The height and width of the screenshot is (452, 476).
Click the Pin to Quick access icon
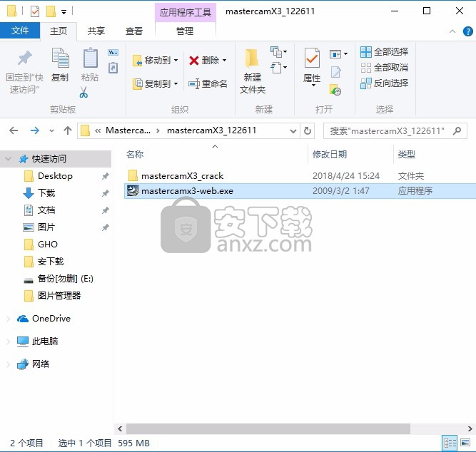point(24,58)
